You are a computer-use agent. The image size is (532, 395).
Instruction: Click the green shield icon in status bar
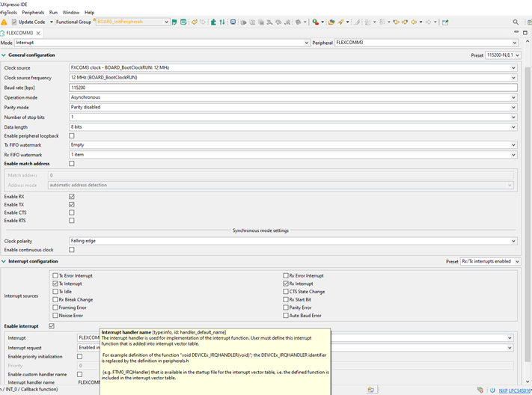coord(480,391)
